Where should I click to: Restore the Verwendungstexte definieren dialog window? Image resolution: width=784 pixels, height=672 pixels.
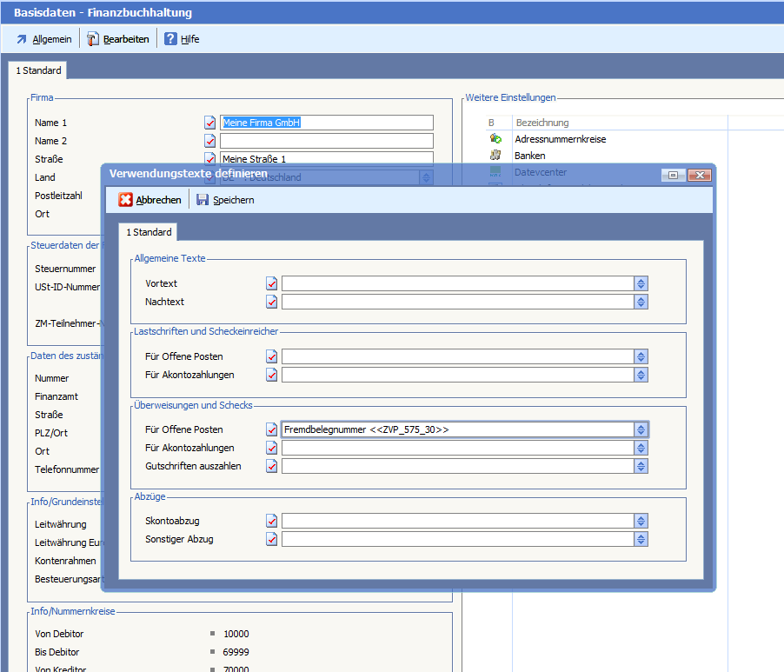coord(673,175)
